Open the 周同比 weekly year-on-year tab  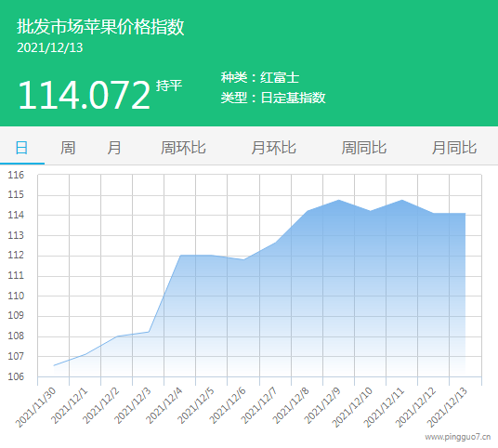click(363, 148)
